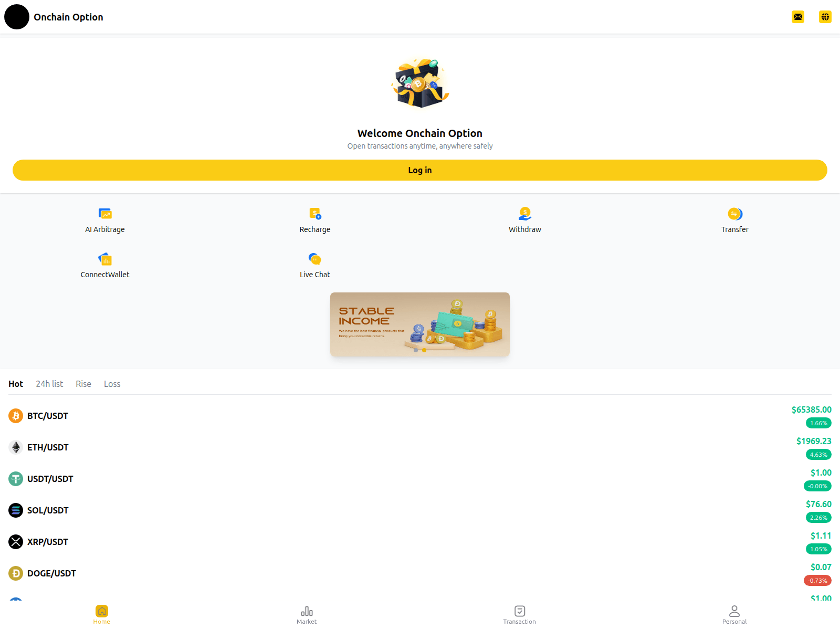Open the ConnectWallet icon
The height and width of the screenshot is (630, 840).
(x=105, y=259)
